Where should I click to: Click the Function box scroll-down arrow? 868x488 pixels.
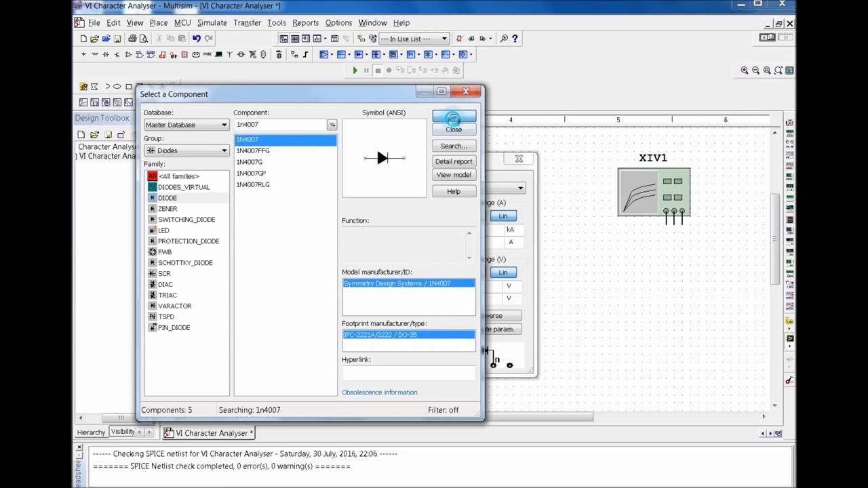(x=469, y=258)
